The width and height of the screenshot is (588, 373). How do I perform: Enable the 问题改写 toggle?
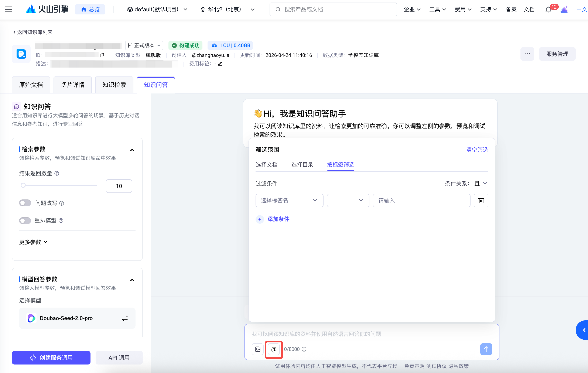pyautogui.click(x=25, y=203)
